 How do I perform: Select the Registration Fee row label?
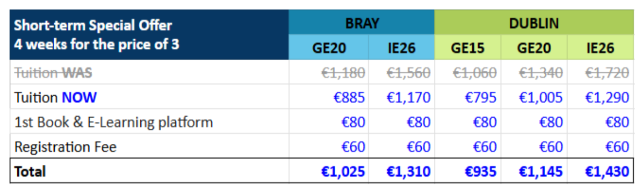(66, 146)
